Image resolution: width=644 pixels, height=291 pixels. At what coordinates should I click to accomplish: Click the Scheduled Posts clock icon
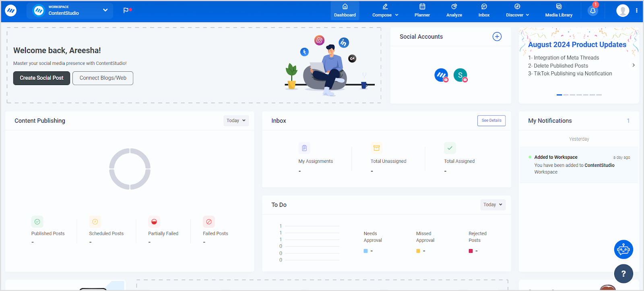tap(95, 222)
